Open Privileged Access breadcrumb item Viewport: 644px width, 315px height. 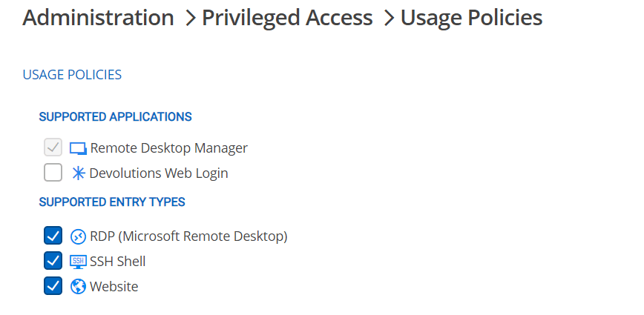[288, 17]
